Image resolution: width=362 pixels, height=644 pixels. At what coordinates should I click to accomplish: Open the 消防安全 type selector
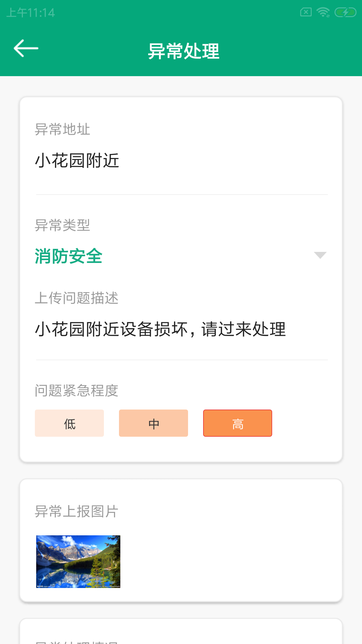click(69, 256)
